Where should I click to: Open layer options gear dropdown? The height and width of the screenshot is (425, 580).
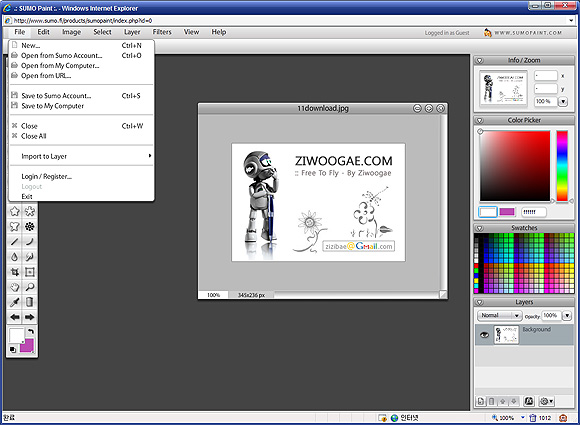547,401
